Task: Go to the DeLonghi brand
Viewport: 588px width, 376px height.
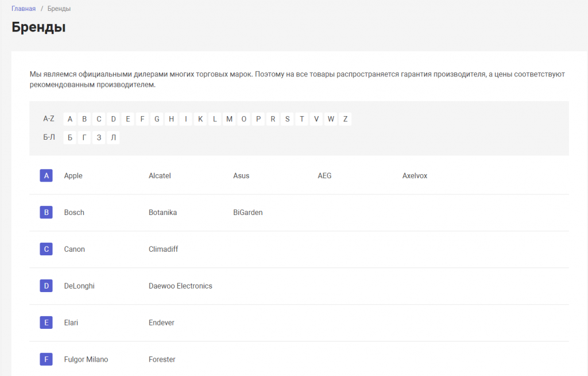Action: pos(79,286)
